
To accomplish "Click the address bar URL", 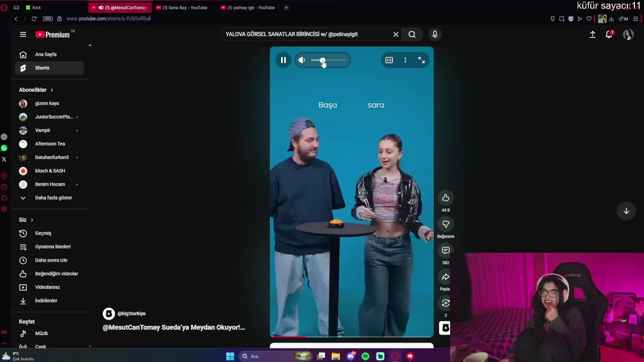I will coord(109,19).
